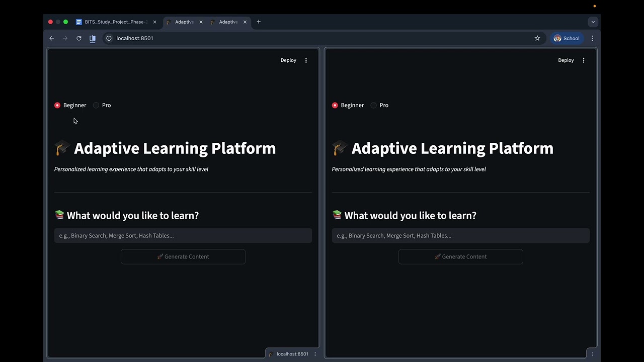This screenshot has width=644, height=362.
Task: Click the right pane topic input field
Action: [460, 235]
